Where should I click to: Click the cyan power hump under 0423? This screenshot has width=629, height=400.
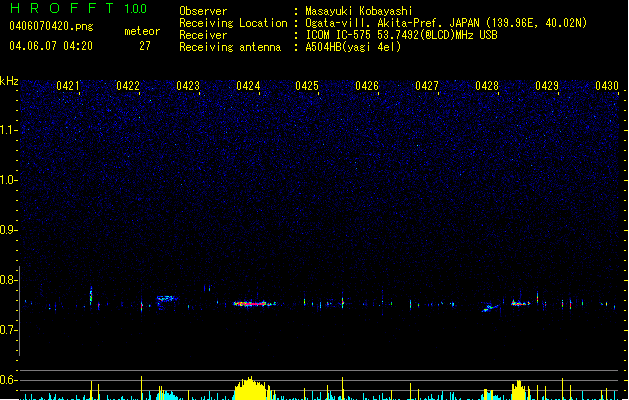167,394
